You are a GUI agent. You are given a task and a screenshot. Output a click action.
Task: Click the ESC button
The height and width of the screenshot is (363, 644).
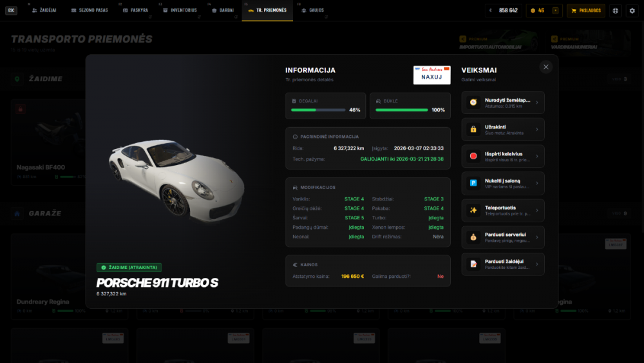11,10
